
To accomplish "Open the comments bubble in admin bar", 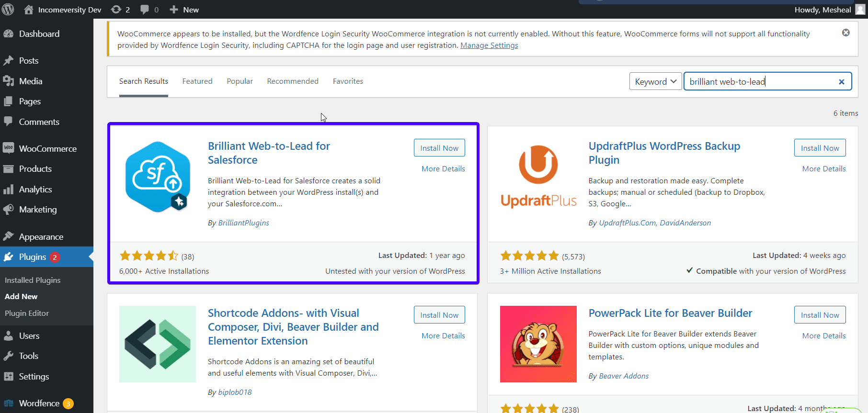I will click(145, 10).
